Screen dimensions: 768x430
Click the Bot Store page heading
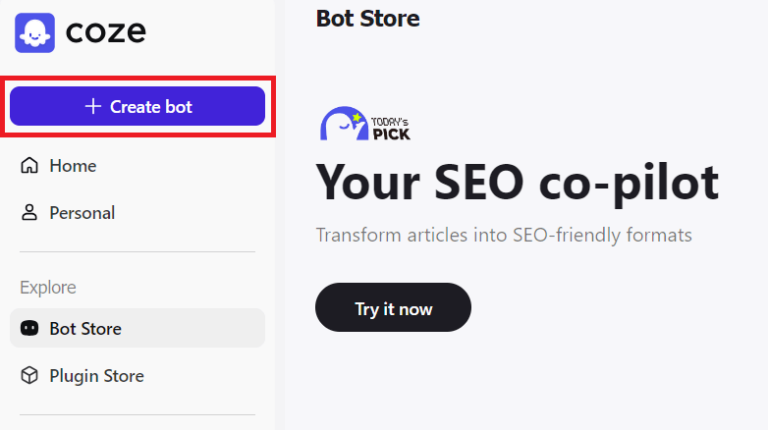tap(367, 18)
